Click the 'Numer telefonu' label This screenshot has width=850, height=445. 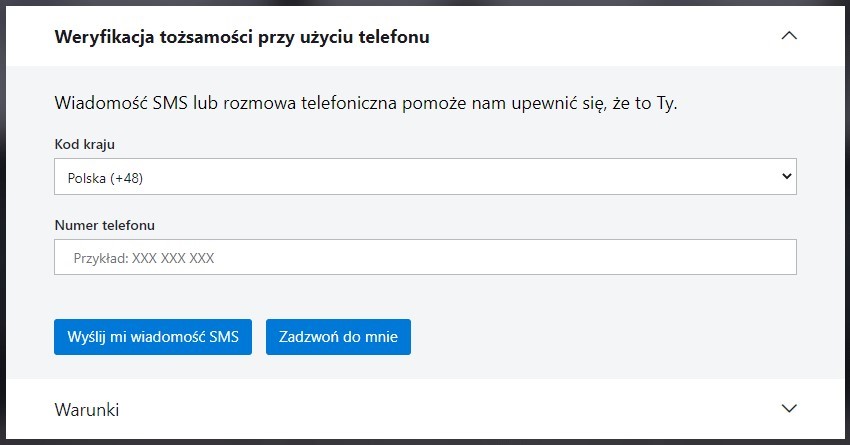[x=104, y=225]
